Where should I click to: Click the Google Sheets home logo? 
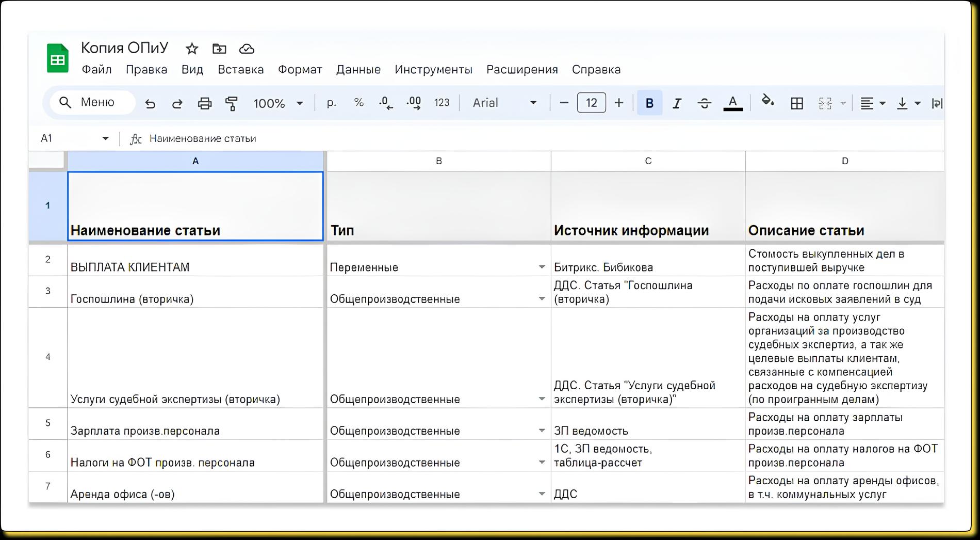click(58, 59)
